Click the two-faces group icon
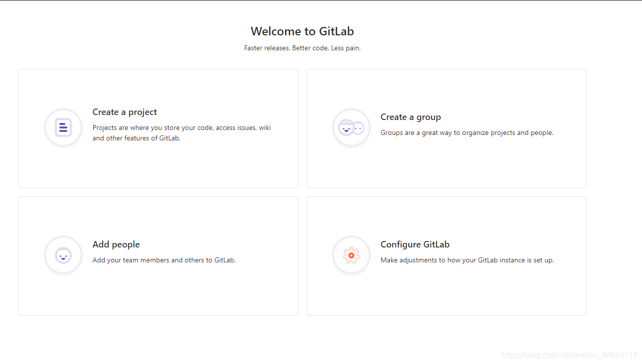This screenshot has height=364, width=642. tap(351, 127)
